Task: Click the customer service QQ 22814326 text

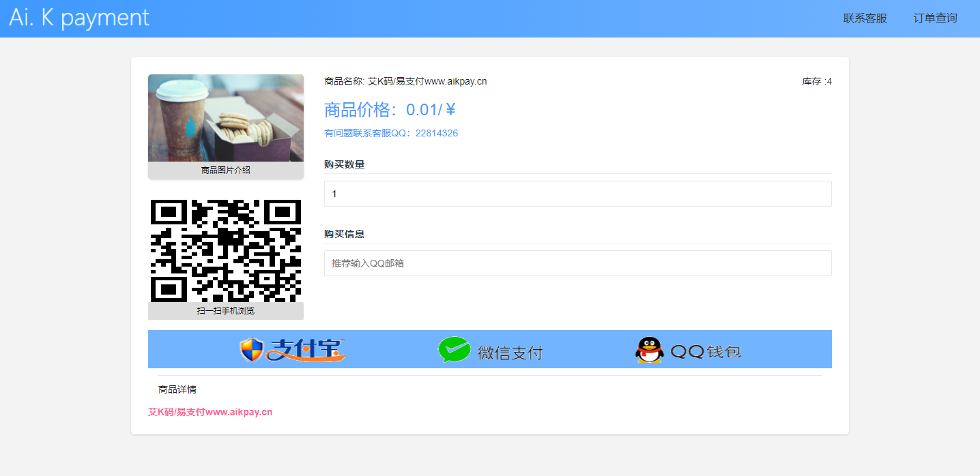Action: point(391,133)
